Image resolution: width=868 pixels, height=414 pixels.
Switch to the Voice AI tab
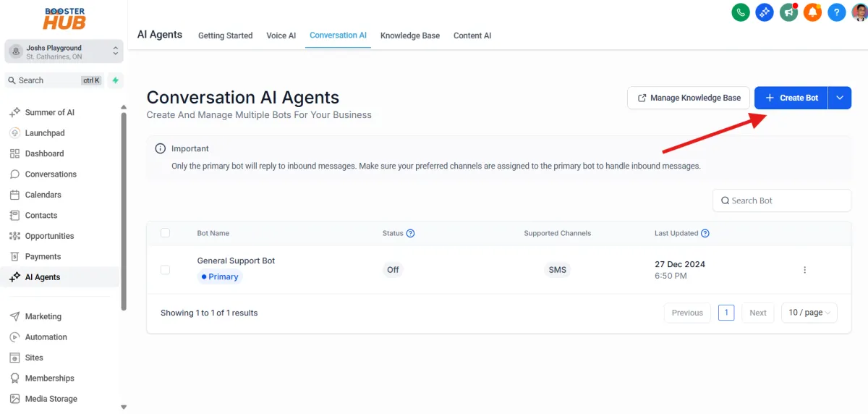pos(281,35)
